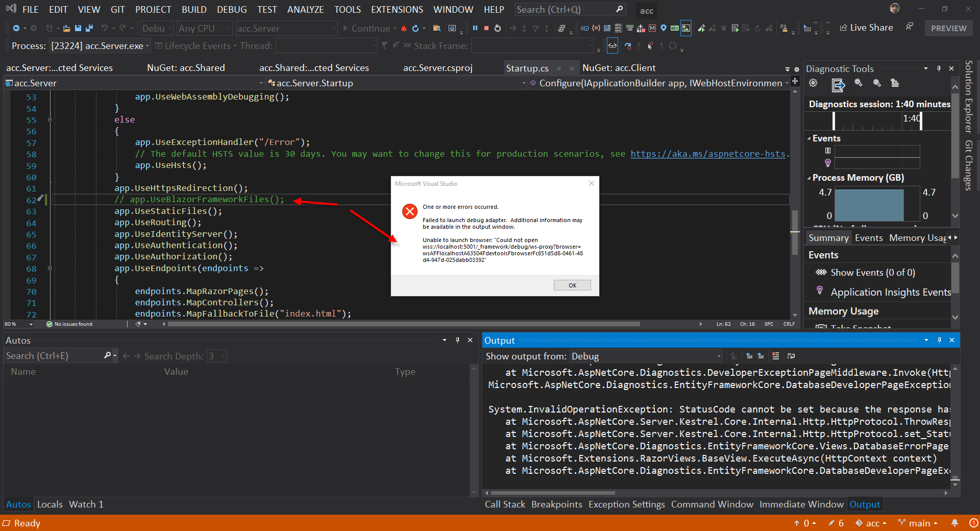Open the DEBUG menu
980x531 pixels.
pos(231,9)
